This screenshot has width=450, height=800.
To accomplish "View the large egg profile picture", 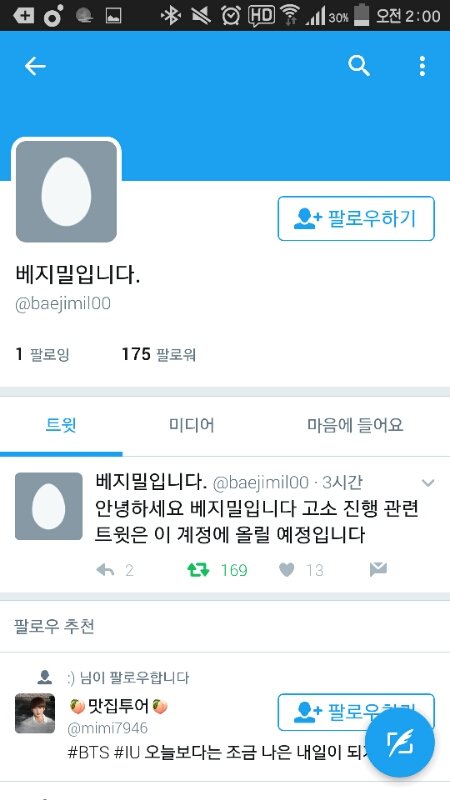I will [x=66, y=191].
